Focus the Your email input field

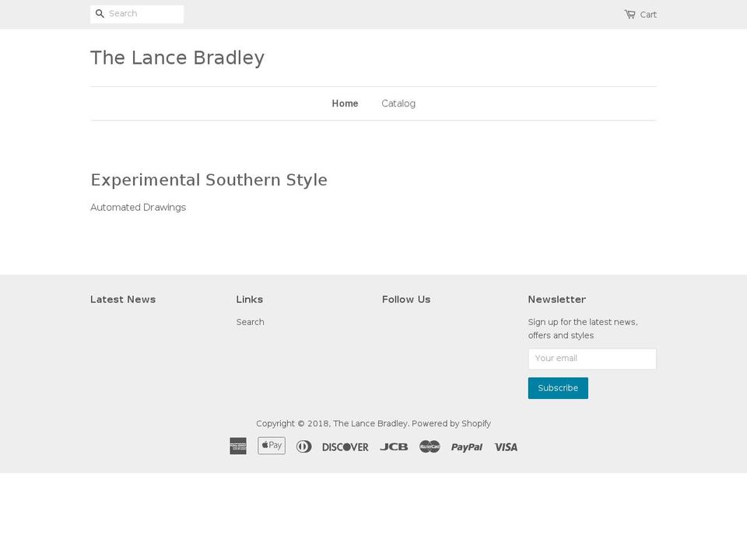point(592,359)
